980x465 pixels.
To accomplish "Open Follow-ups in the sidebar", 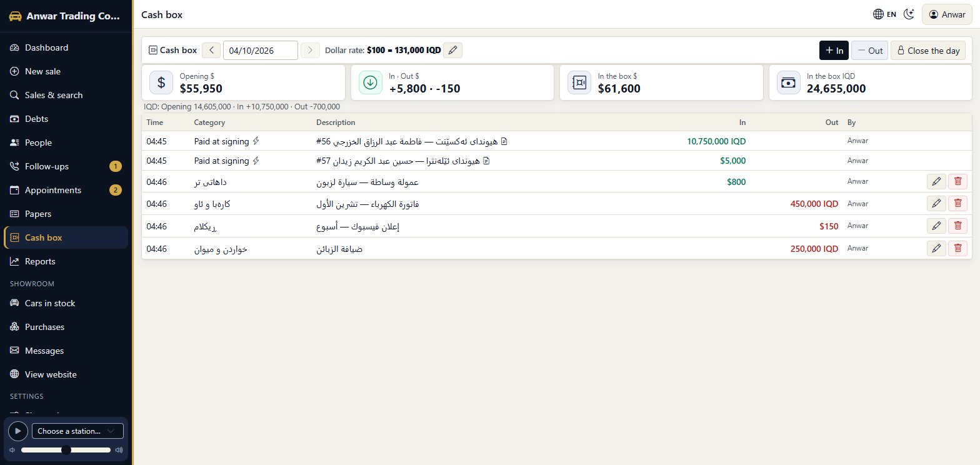I will click(x=66, y=166).
